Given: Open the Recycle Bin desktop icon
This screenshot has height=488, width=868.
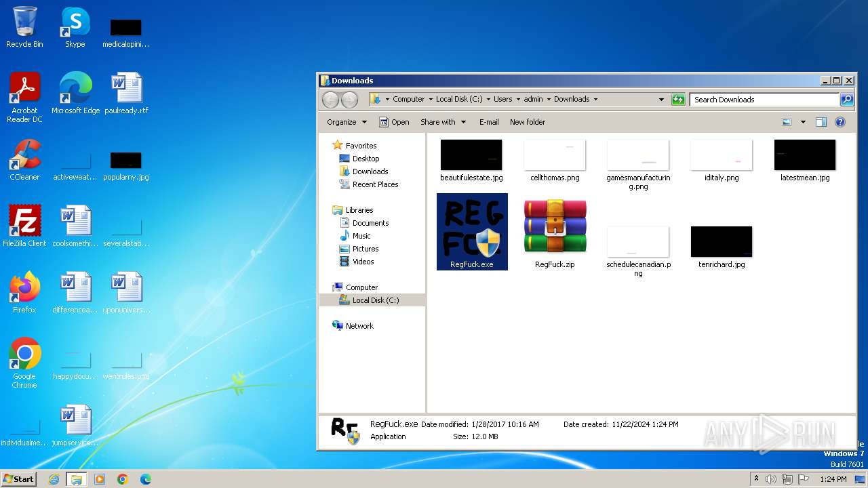Looking at the screenshot, I should pyautogui.click(x=24, y=27).
